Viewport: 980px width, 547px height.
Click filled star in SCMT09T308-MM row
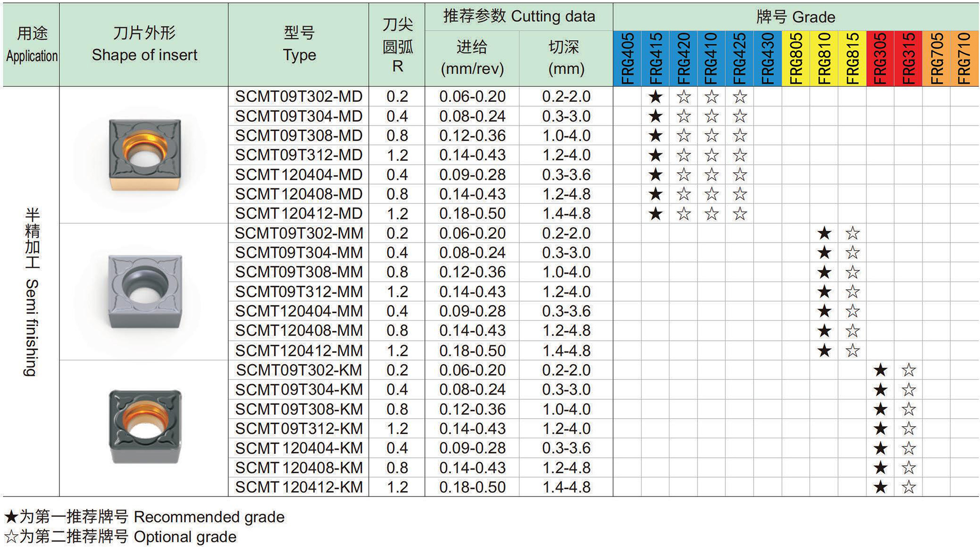(824, 272)
